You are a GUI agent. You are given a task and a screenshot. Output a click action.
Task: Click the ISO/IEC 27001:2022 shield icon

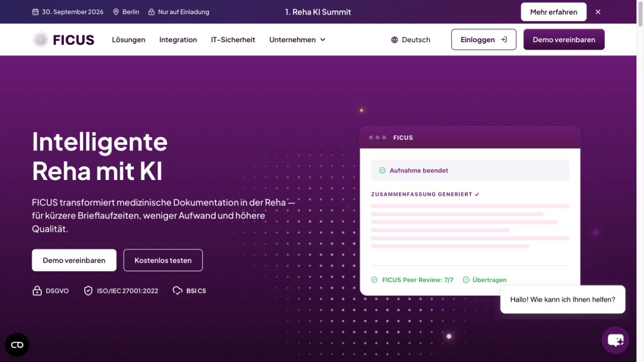[x=88, y=291]
